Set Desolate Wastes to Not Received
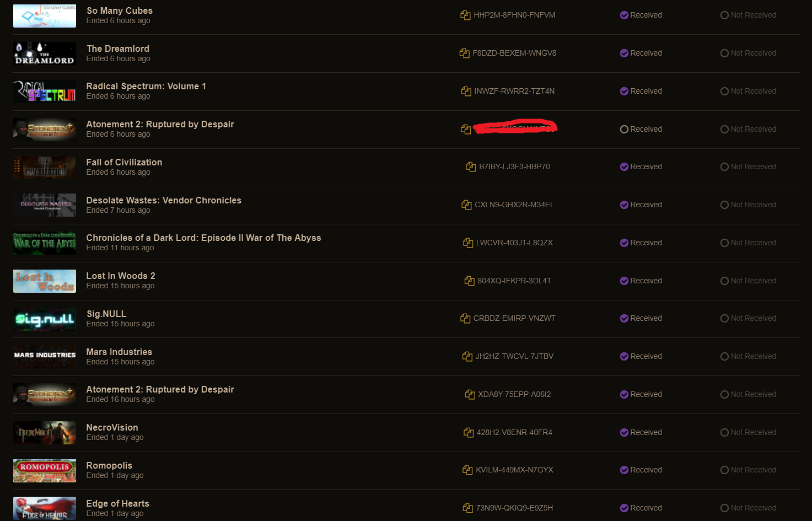The width and height of the screenshot is (812, 521). tap(748, 205)
